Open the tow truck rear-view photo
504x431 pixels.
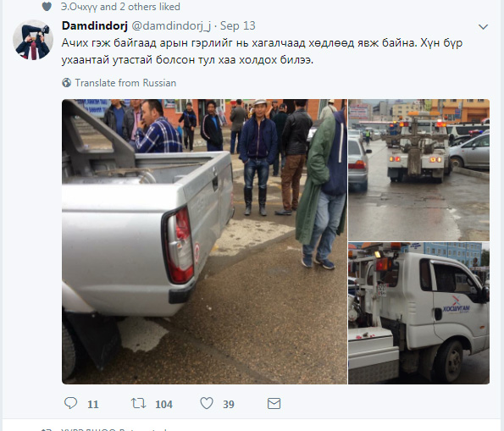[418, 170]
